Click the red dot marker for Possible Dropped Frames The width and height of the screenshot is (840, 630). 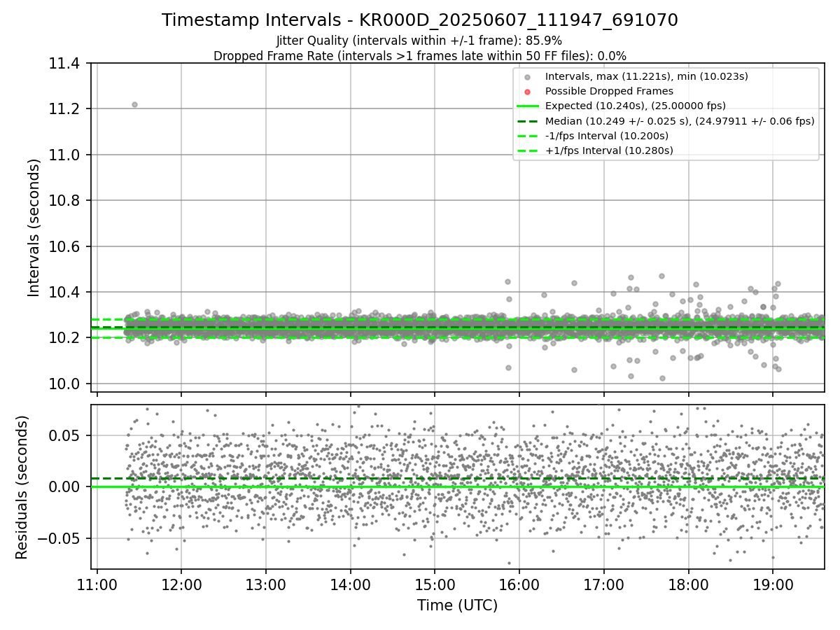(528, 92)
